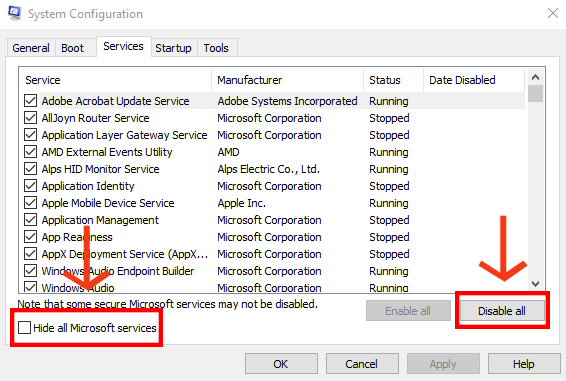Image resolution: width=566 pixels, height=381 pixels.
Task: Click the Disable all button
Action: [x=502, y=311]
